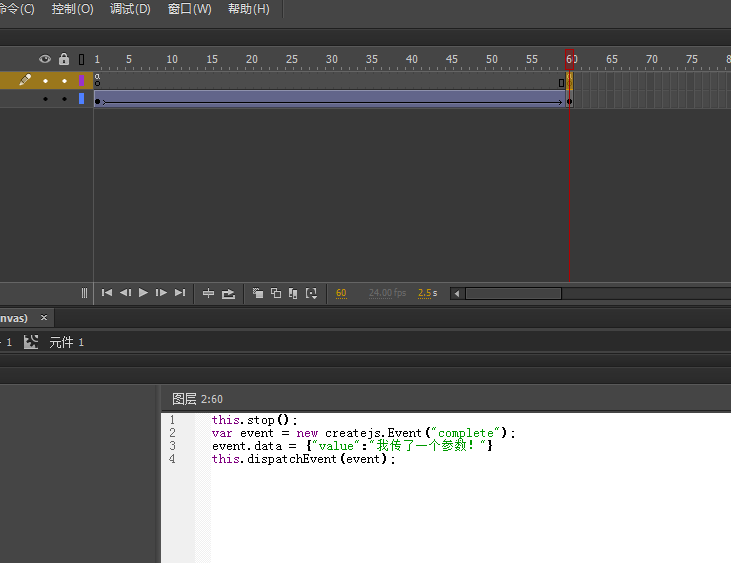731x563 pixels.
Task: Click the timeline panel resize grip icon
Action: pos(84,293)
